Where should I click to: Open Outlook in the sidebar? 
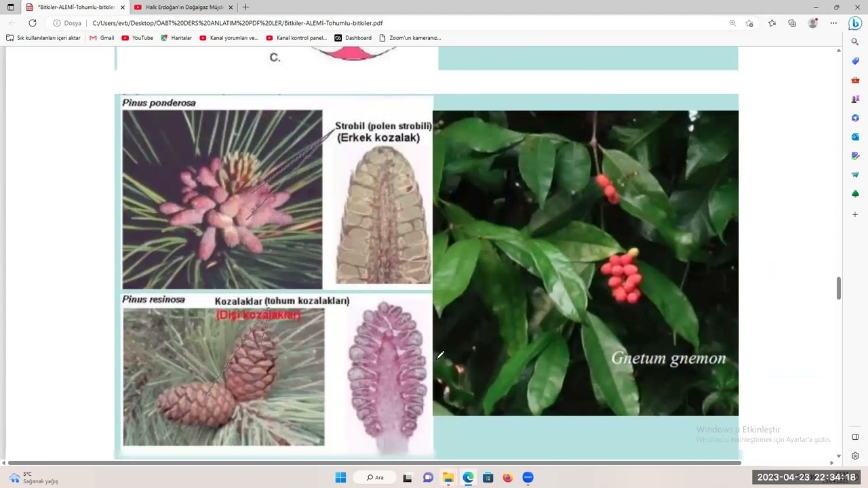855,137
